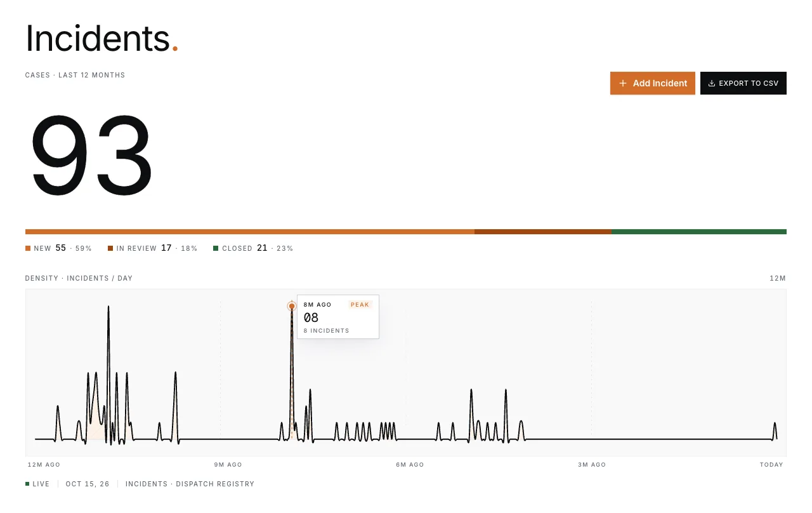Viewport: 812px width, 513px height.
Task: Click the brown IN REVIEW legend square
Action: point(110,248)
